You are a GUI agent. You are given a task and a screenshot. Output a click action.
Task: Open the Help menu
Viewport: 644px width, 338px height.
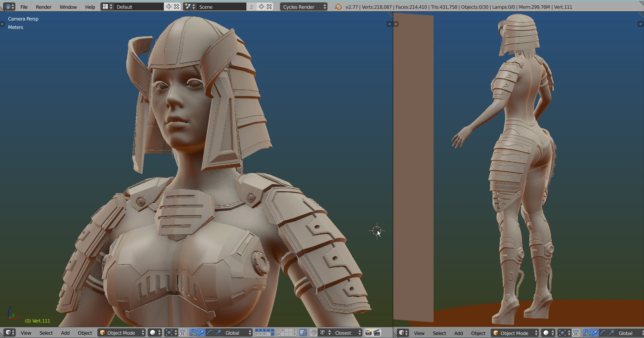point(90,7)
